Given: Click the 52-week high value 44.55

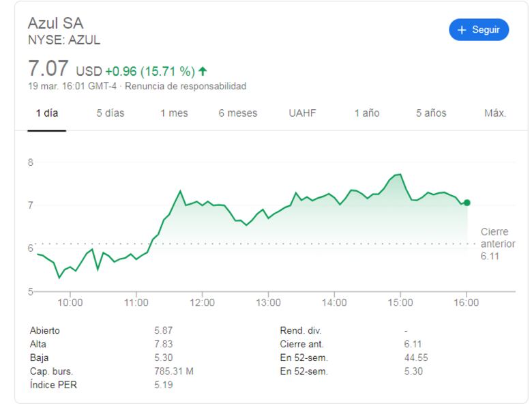Looking at the screenshot, I should pos(416,358).
